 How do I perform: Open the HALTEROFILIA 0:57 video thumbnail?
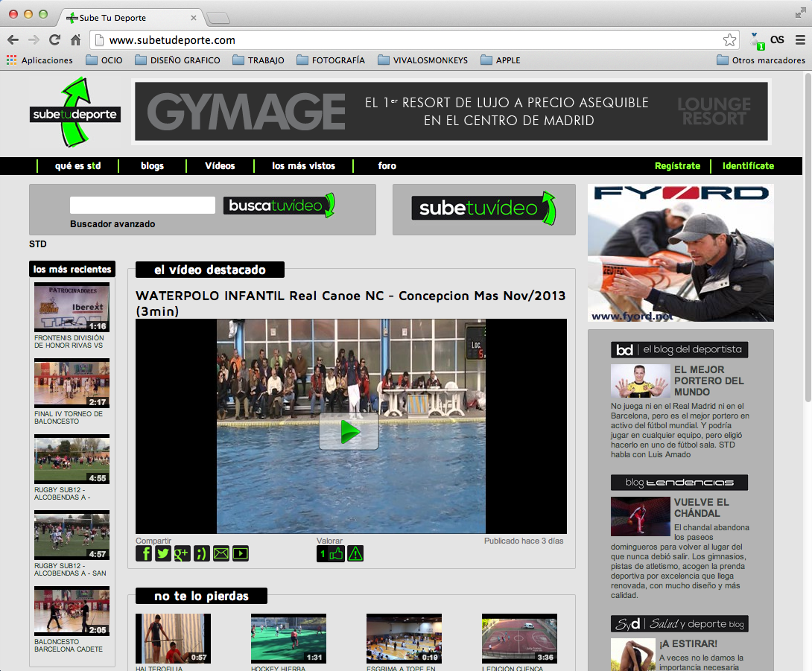pyautogui.click(x=173, y=638)
